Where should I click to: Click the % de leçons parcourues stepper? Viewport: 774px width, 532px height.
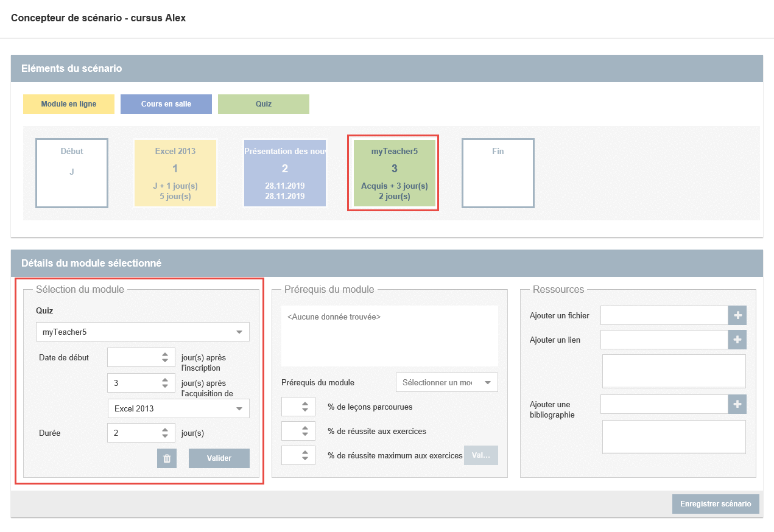coord(298,407)
